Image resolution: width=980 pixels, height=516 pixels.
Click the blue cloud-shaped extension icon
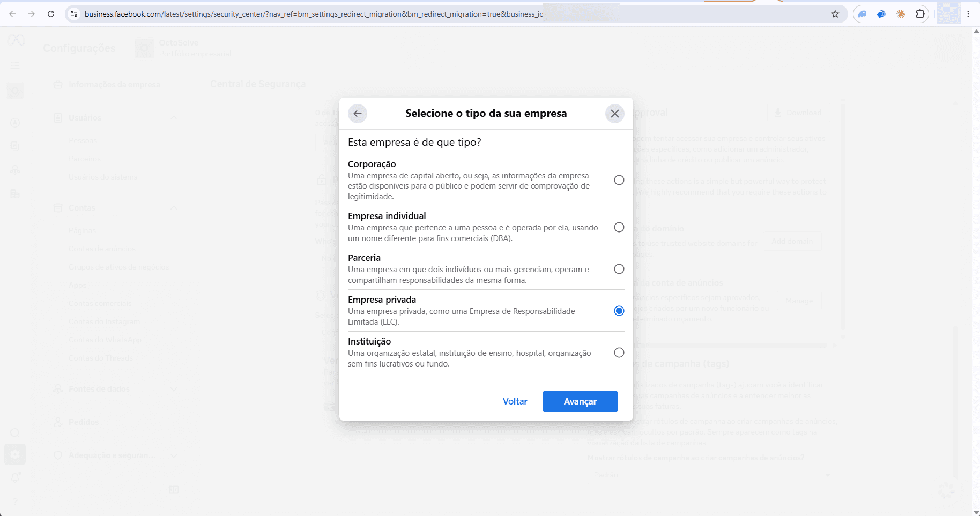(862, 14)
